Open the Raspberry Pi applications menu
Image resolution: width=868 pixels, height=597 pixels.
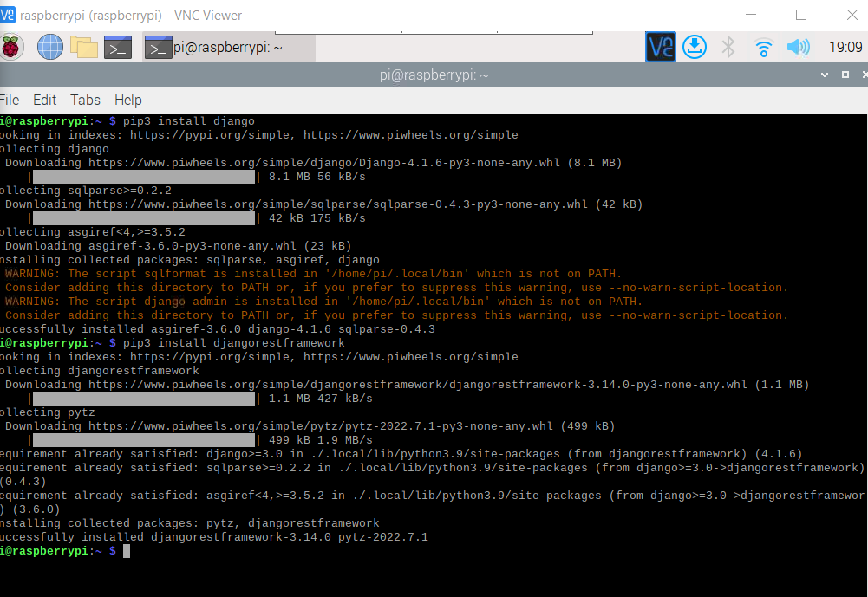12,48
